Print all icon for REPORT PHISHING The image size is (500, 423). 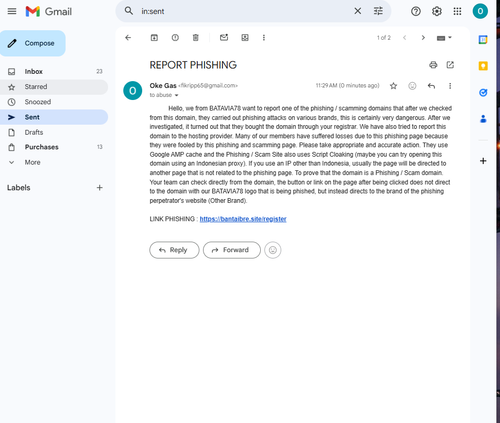[x=433, y=65]
